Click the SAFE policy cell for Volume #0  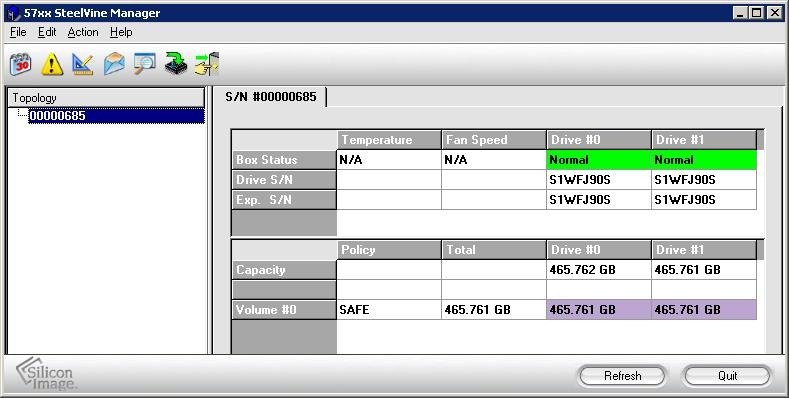389,310
